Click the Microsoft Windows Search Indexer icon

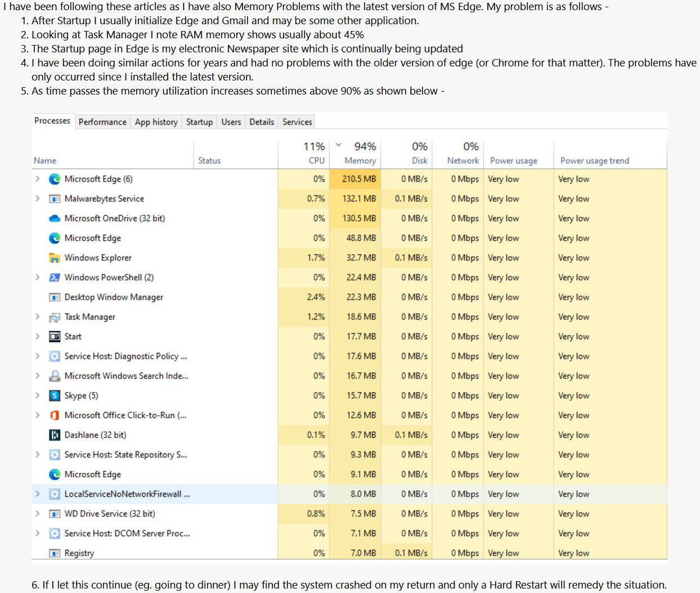pos(55,376)
